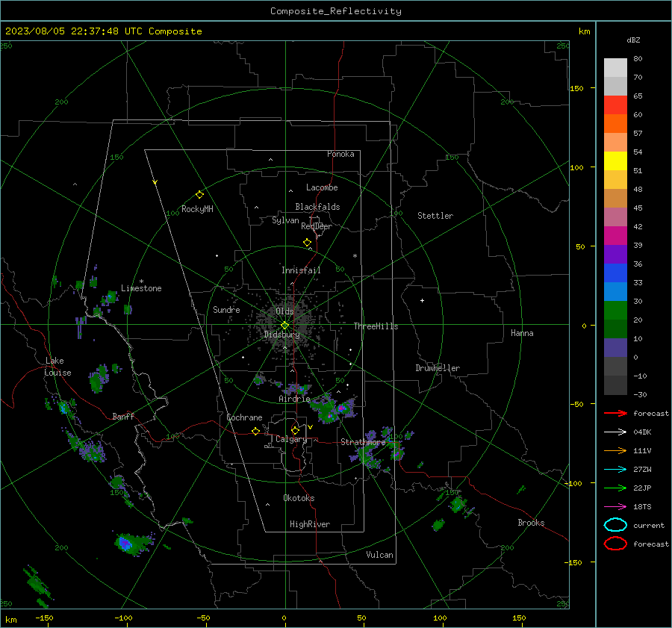Click the Sylvan label
The image size is (672, 628).
[x=285, y=220]
